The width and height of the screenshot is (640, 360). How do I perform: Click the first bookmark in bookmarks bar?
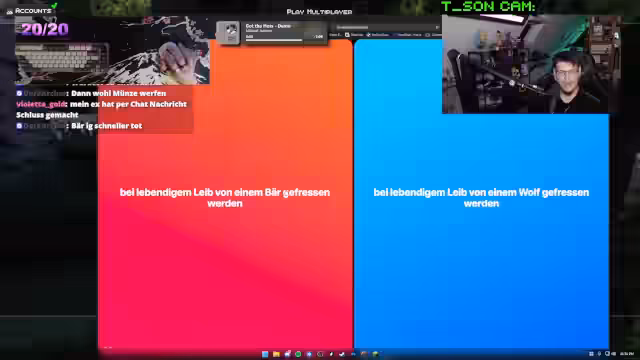[x=336, y=35]
